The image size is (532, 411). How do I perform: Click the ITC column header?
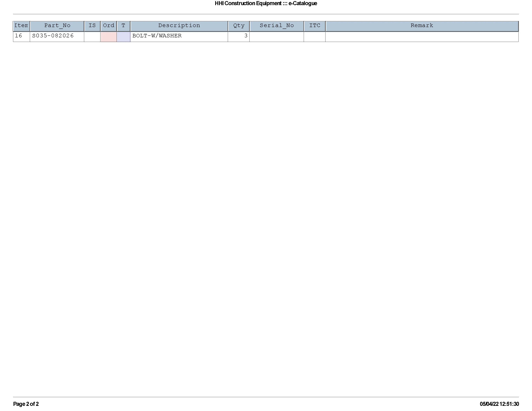pyautogui.click(x=315, y=26)
